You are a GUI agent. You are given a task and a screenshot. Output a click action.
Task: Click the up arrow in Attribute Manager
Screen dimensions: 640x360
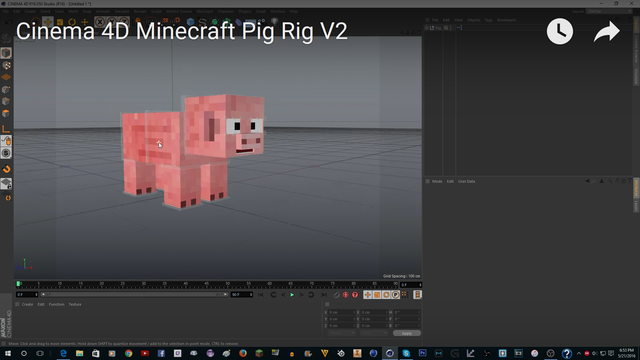pos(601,181)
